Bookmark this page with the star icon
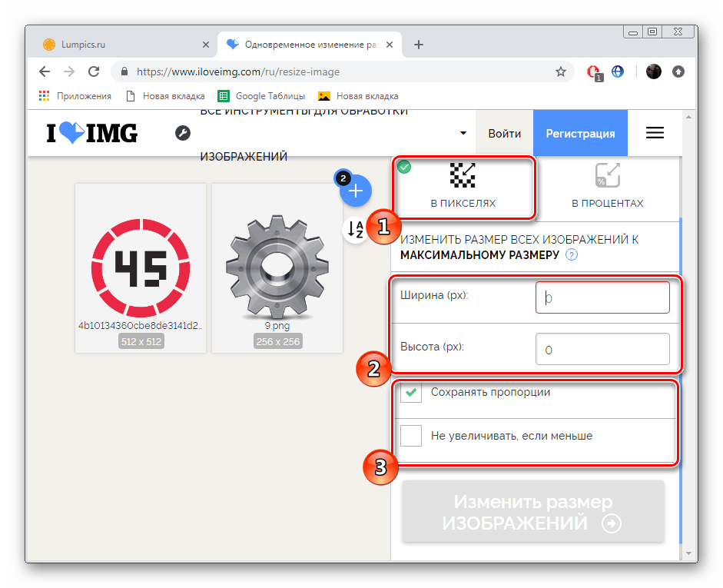The image size is (723, 588). 560,71
